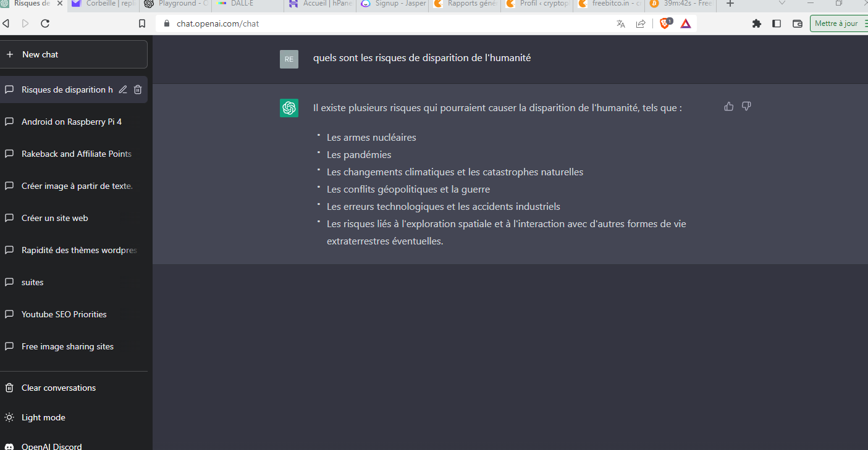Viewport: 868px width, 450px height.
Task: Toggle Light mode in the sidebar
Action: pos(43,417)
